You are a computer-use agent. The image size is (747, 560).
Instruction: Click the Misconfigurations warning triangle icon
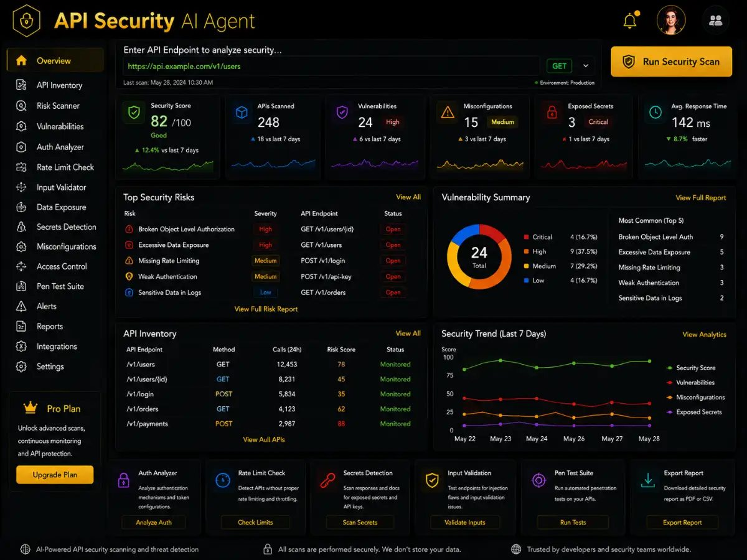point(448,113)
